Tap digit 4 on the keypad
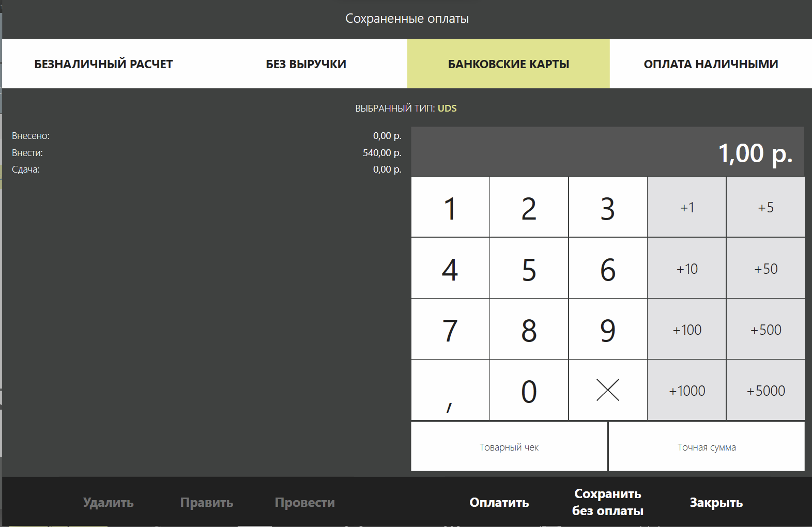812x527 pixels. 450,268
